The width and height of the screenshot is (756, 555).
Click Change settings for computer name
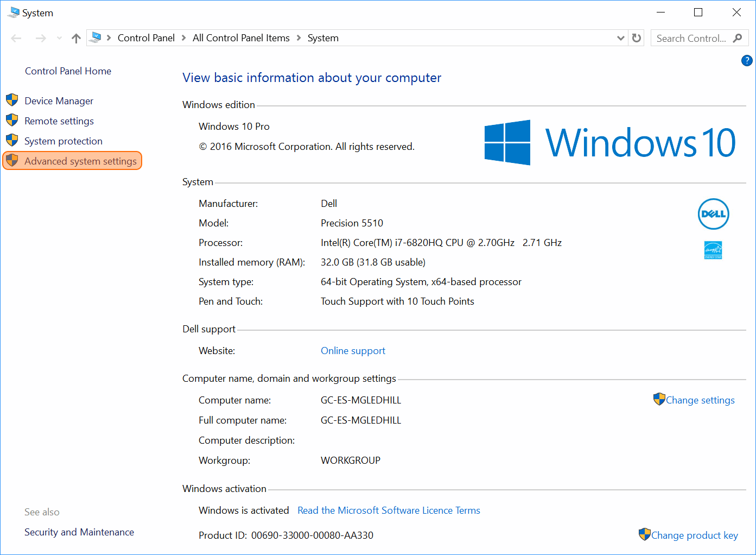pyautogui.click(x=700, y=400)
